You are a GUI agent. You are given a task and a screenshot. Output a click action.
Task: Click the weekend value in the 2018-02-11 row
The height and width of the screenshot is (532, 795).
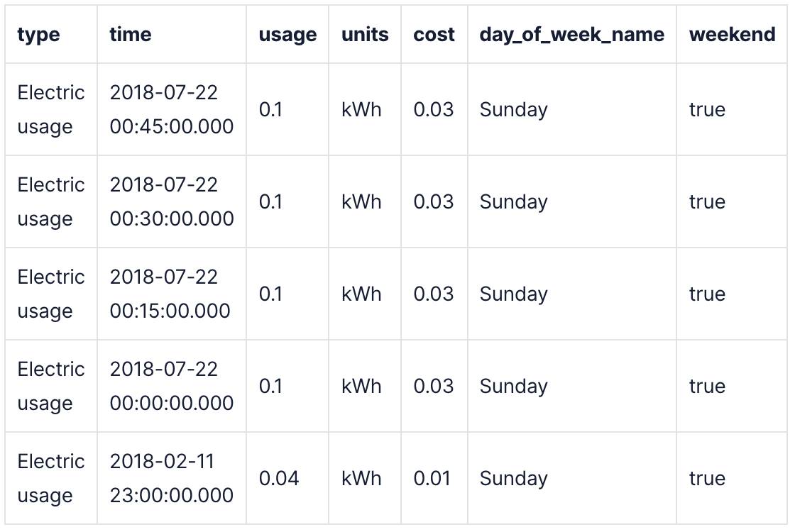click(707, 478)
